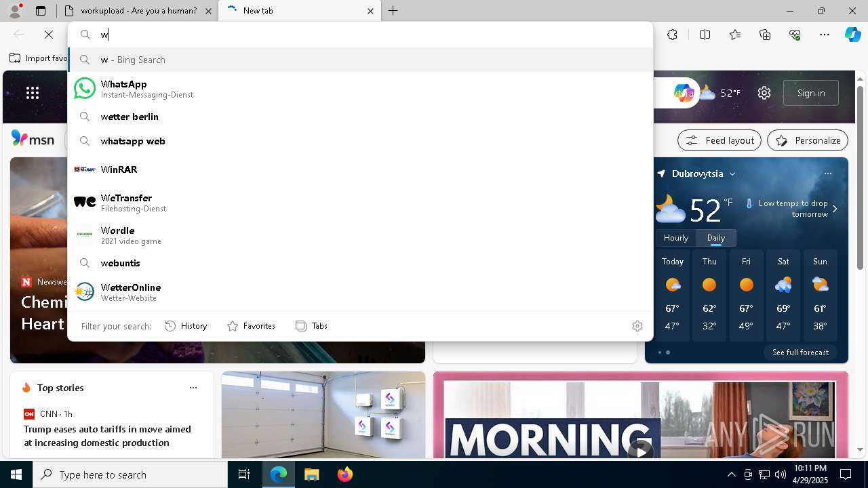The image size is (868, 488).
Task: Open the profile avatar icon
Action: (15, 11)
